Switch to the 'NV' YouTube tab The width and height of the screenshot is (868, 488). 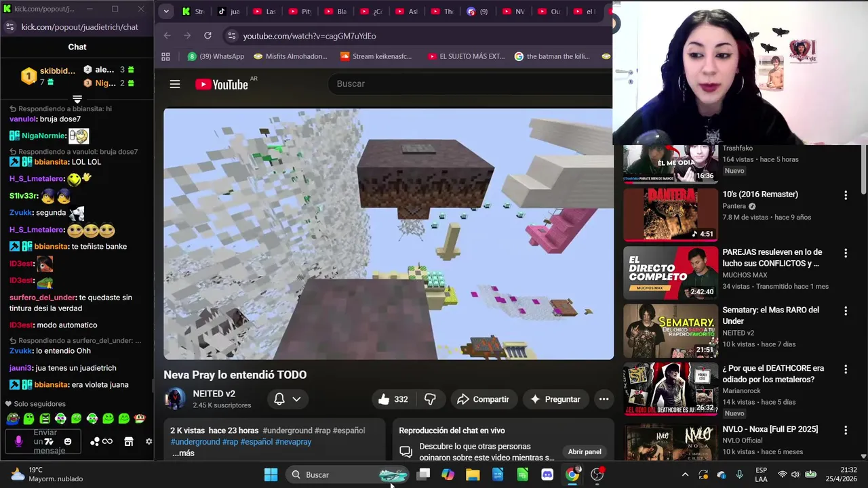click(x=513, y=12)
